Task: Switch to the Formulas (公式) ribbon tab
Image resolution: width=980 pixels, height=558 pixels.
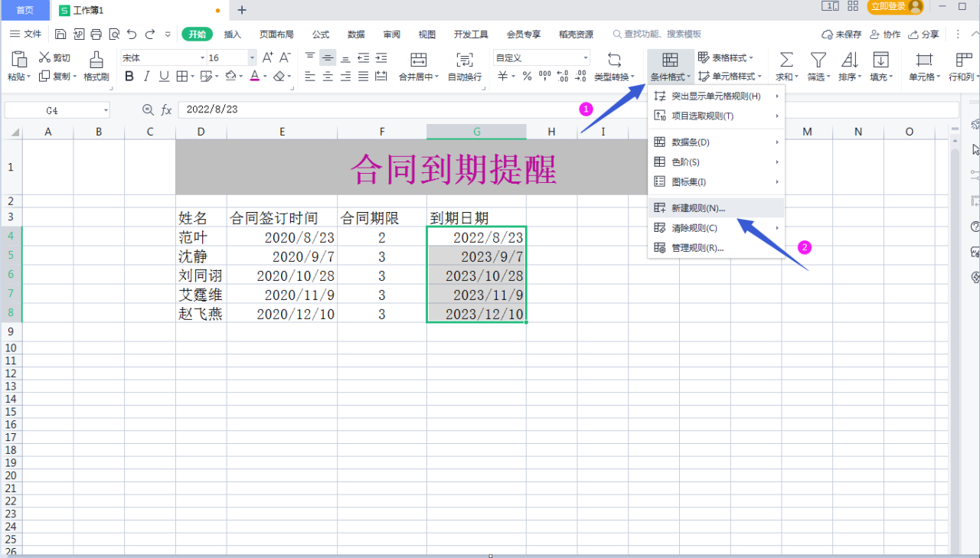Action: (x=321, y=34)
